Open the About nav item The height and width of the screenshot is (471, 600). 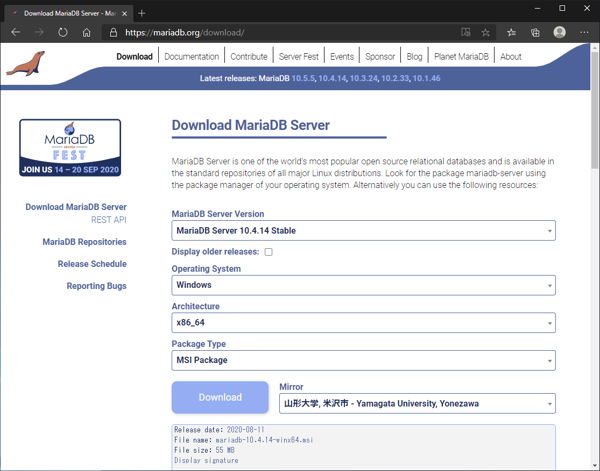click(510, 57)
